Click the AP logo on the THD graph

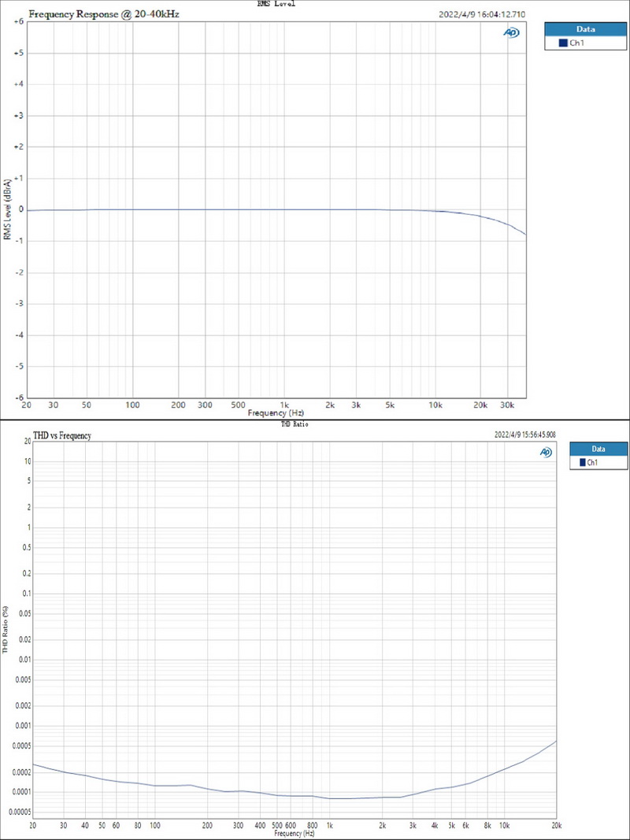coord(544,453)
